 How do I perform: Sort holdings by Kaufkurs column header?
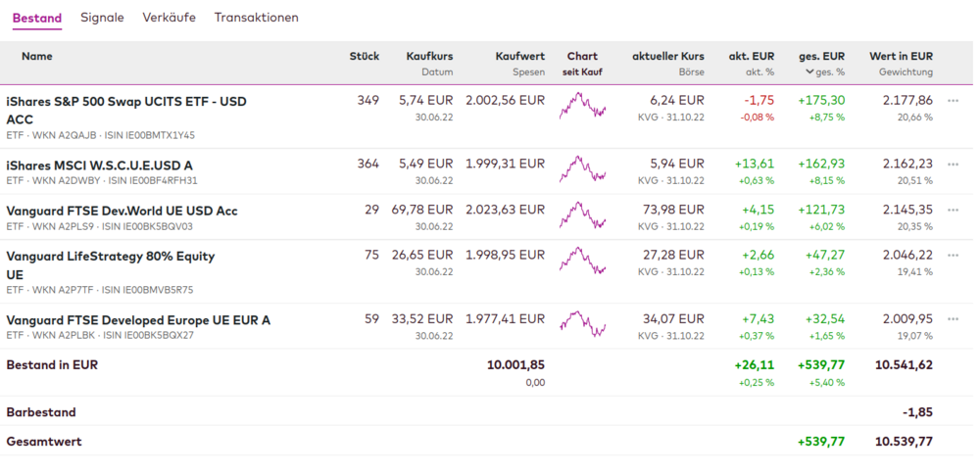click(x=429, y=56)
